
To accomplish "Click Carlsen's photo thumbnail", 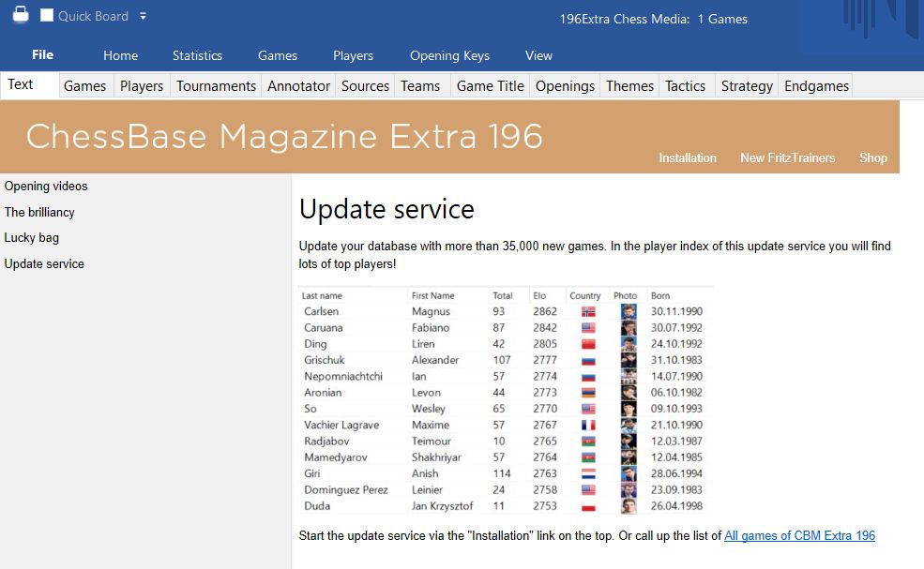I will point(629,311).
